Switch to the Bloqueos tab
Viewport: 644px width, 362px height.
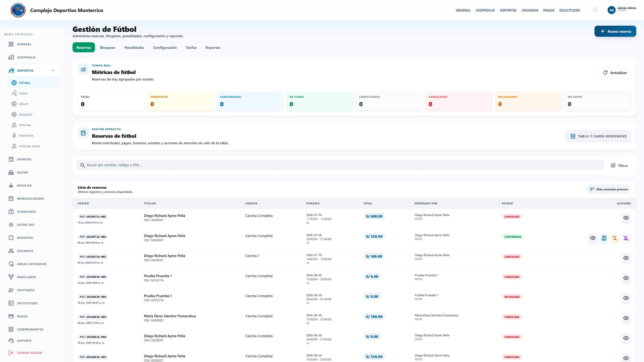pos(108,47)
